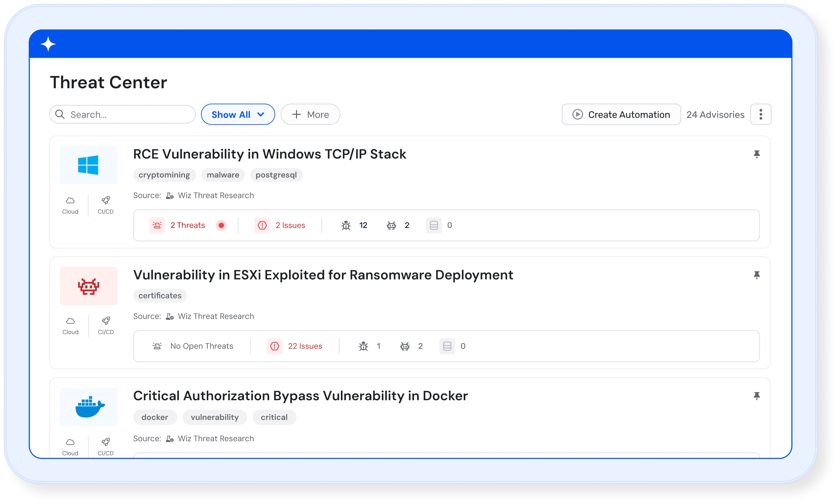Open the three-dot options menu
This screenshot has height=504, width=838.
(x=761, y=114)
